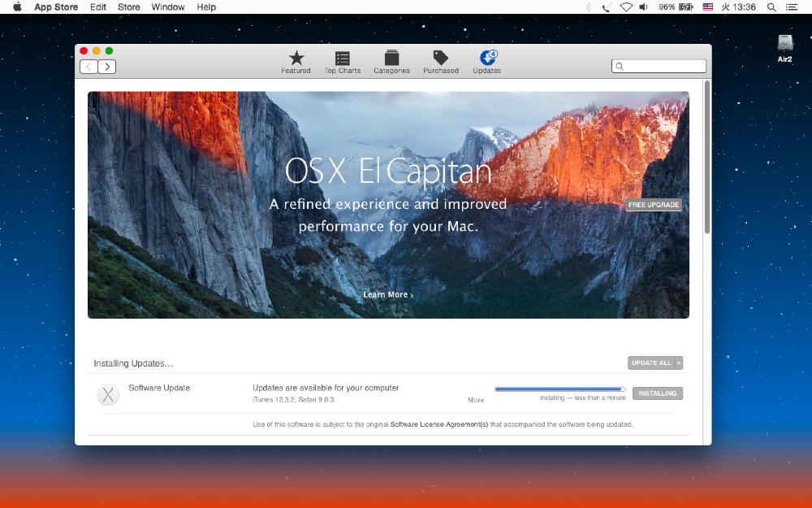
Task: Click the Bluetooth status icon
Action: 588,7
